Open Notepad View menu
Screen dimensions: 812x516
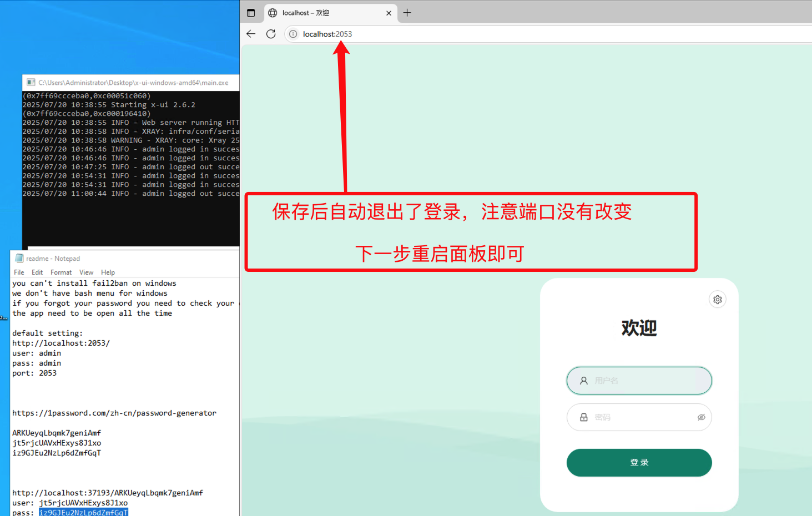[86, 272]
